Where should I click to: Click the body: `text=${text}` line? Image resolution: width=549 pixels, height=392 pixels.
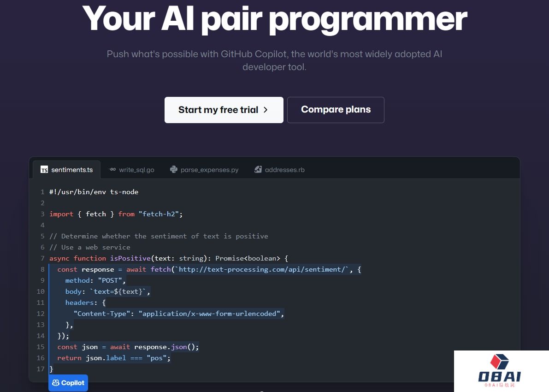pyautogui.click(x=107, y=291)
